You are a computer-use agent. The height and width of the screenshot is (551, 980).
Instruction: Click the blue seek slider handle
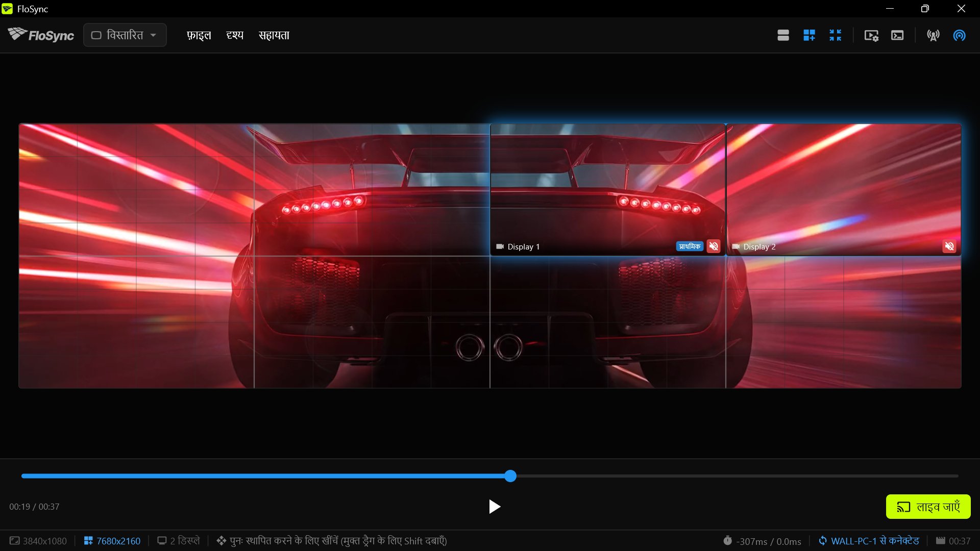(510, 476)
